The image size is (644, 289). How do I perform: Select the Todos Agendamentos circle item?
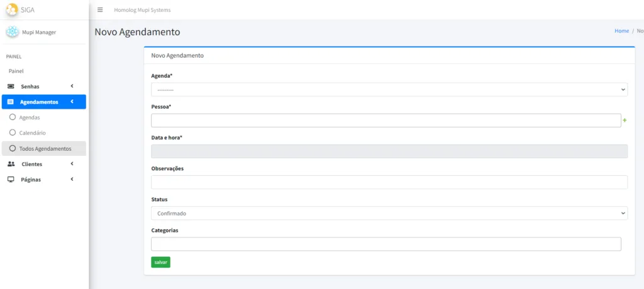pyautogui.click(x=13, y=149)
